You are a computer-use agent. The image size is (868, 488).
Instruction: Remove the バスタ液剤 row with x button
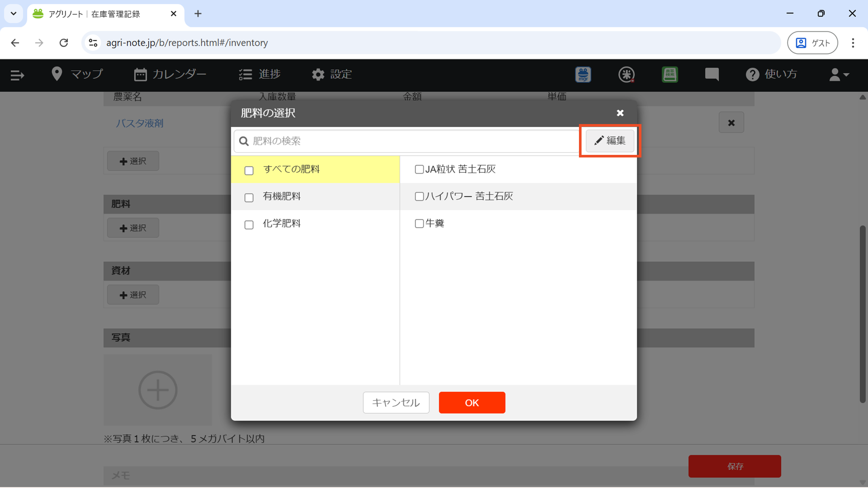[731, 123]
